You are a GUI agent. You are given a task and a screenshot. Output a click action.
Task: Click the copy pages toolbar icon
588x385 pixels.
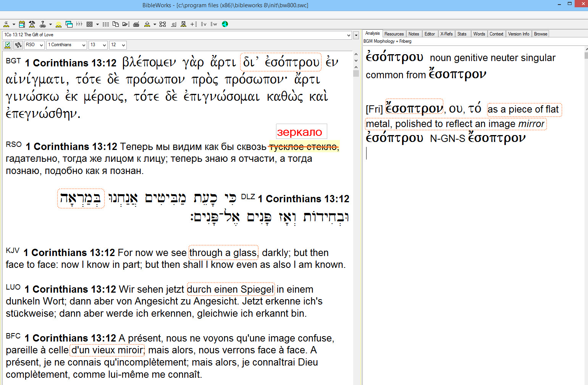tap(116, 24)
